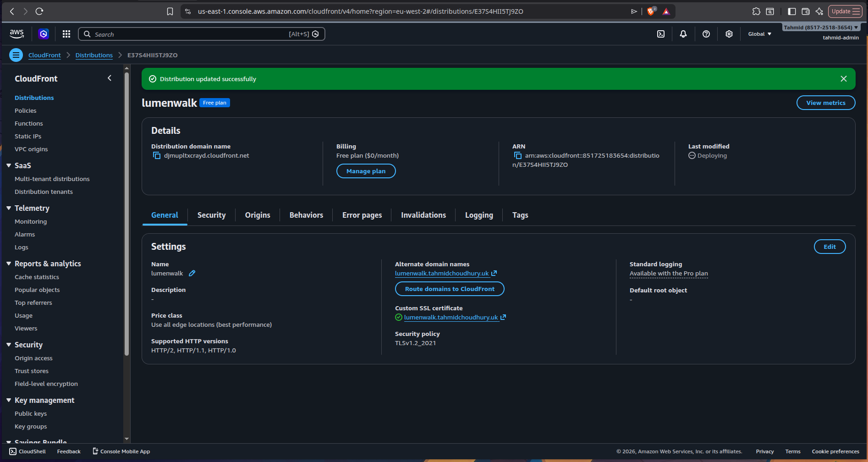This screenshot has width=868, height=462.
Task: Open CloudShell from the footer bar
Action: [27, 451]
